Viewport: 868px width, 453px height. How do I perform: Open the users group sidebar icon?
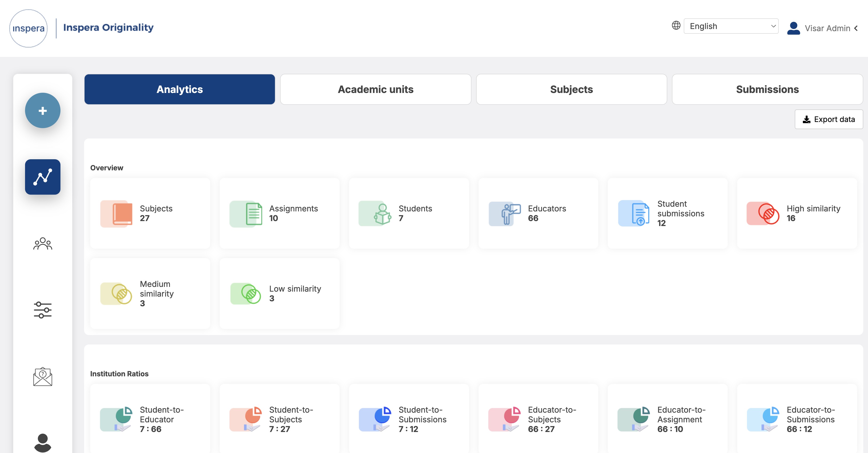(43, 243)
